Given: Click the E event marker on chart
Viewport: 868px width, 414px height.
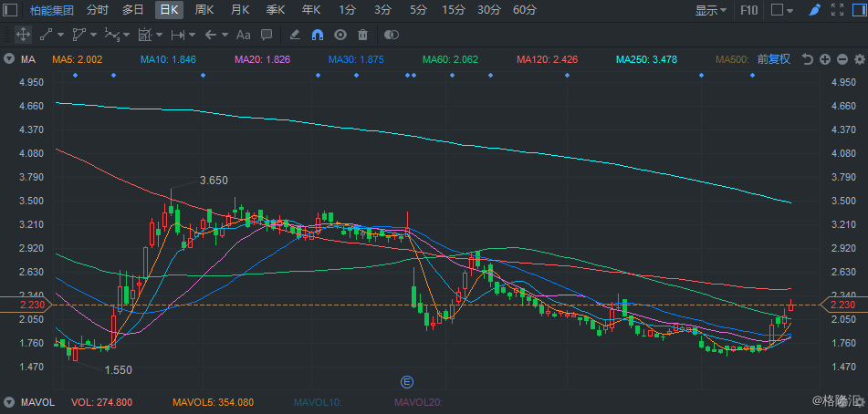Looking at the screenshot, I should 408,379.
